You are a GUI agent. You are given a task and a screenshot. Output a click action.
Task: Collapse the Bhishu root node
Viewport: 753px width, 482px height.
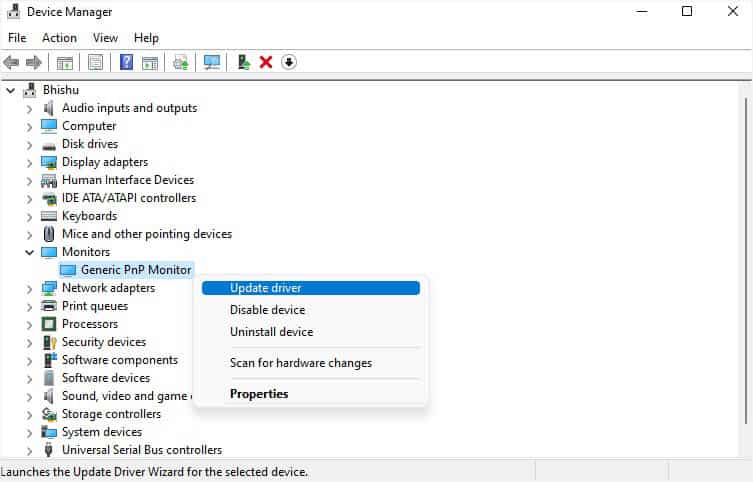[x=11, y=90]
